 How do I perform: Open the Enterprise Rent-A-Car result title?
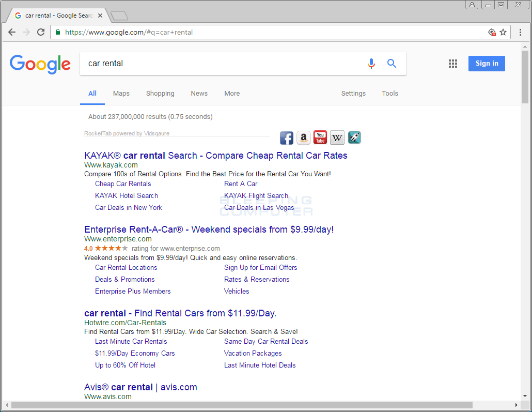pos(209,230)
